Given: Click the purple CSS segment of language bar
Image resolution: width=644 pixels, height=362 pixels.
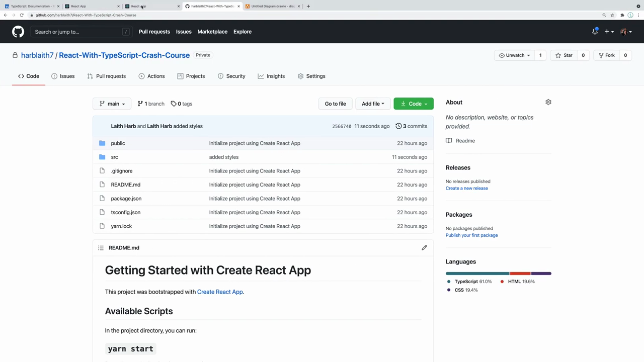Looking at the screenshot, I should (541, 274).
